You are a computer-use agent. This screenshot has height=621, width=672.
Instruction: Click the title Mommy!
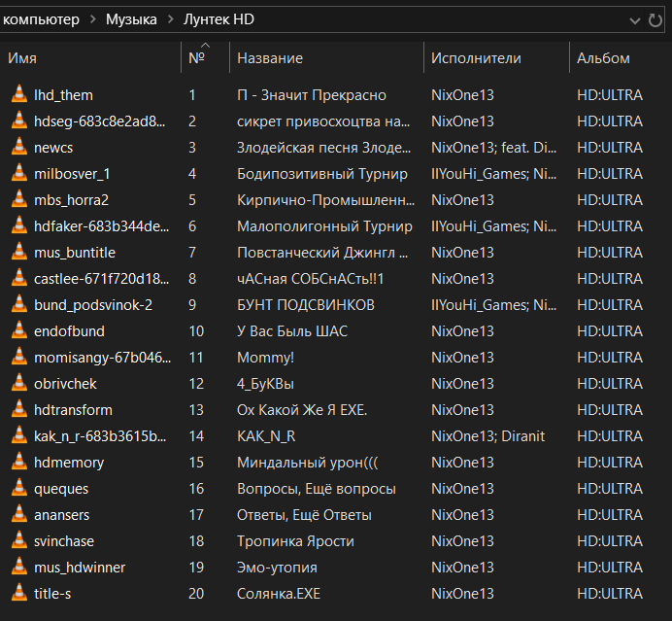pyautogui.click(x=265, y=358)
